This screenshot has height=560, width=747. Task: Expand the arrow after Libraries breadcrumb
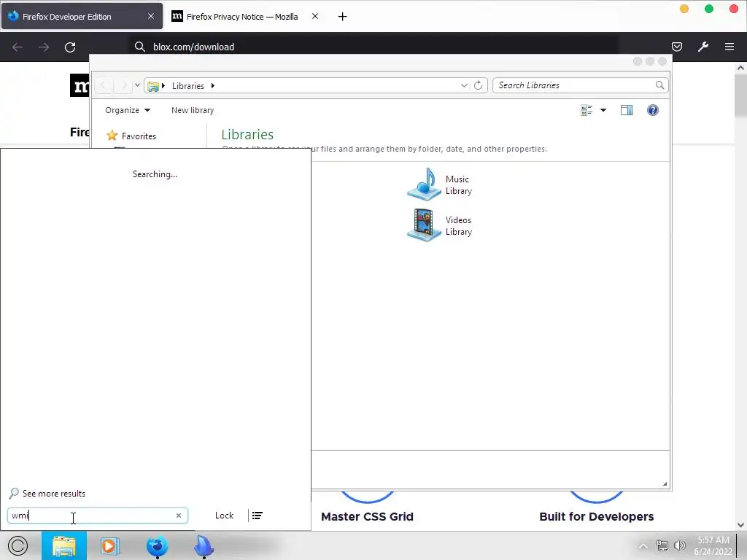click(213, 86)
